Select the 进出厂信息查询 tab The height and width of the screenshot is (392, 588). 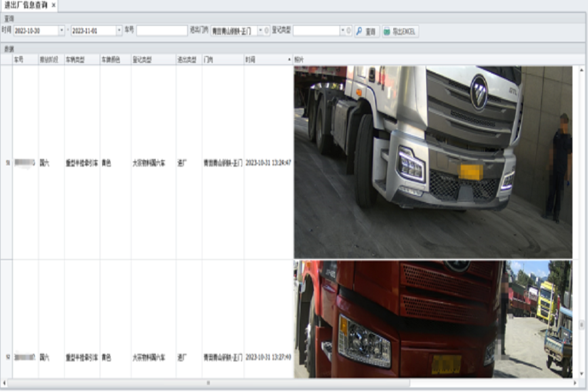click(x=25, y=5)
